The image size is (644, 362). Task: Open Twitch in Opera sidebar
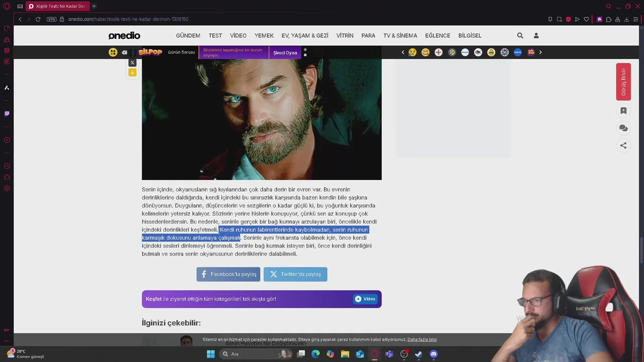[x=7, y=114]
